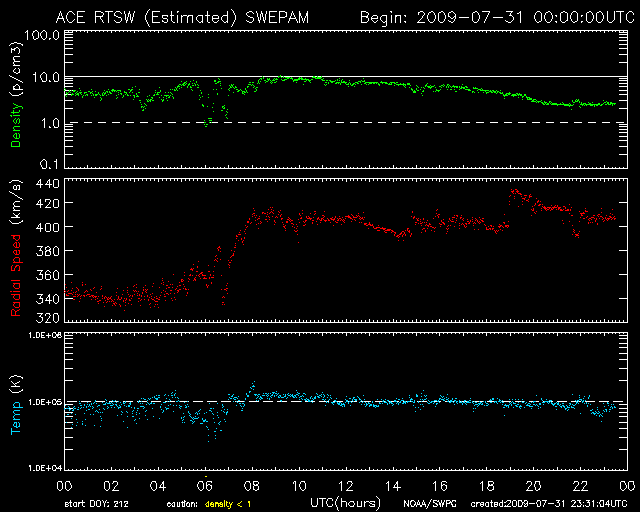Click the '02' hour label on time axis
640x512 pixels.
click(111, 486)
